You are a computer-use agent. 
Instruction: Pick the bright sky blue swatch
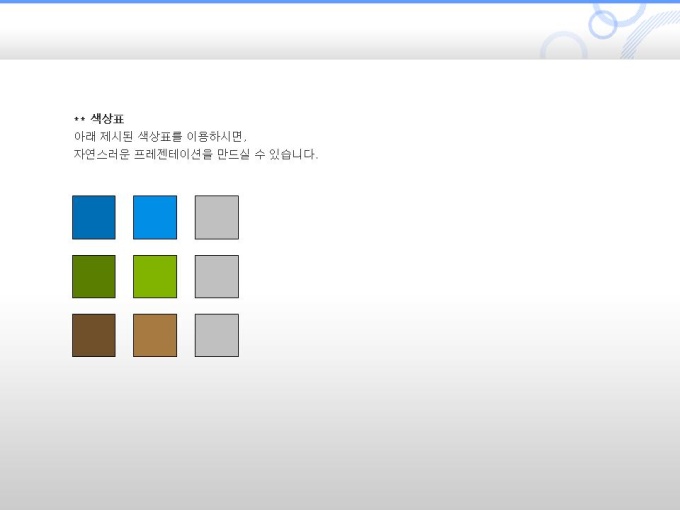pos(155,217)
